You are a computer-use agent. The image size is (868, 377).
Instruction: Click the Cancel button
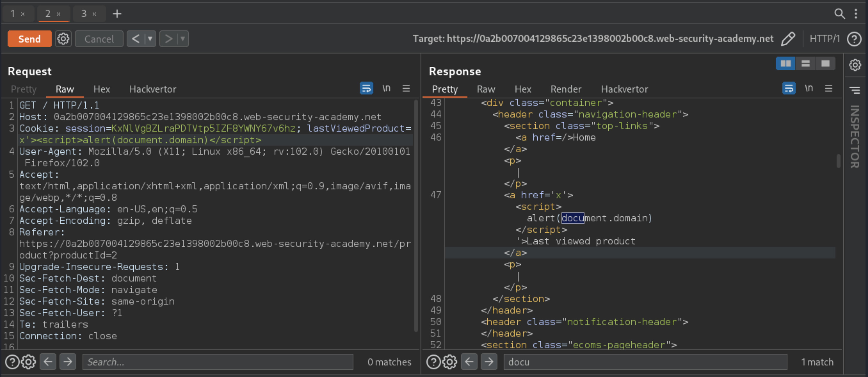tap(99, 39)
